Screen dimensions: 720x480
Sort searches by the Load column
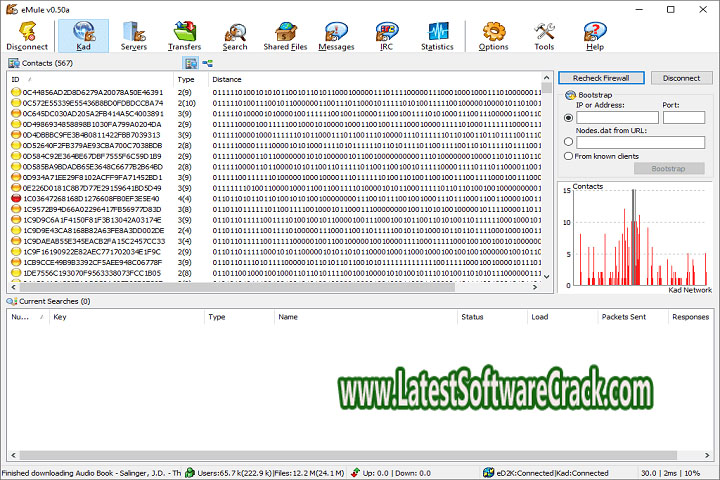pyautogui.click(x=562, y=317)
